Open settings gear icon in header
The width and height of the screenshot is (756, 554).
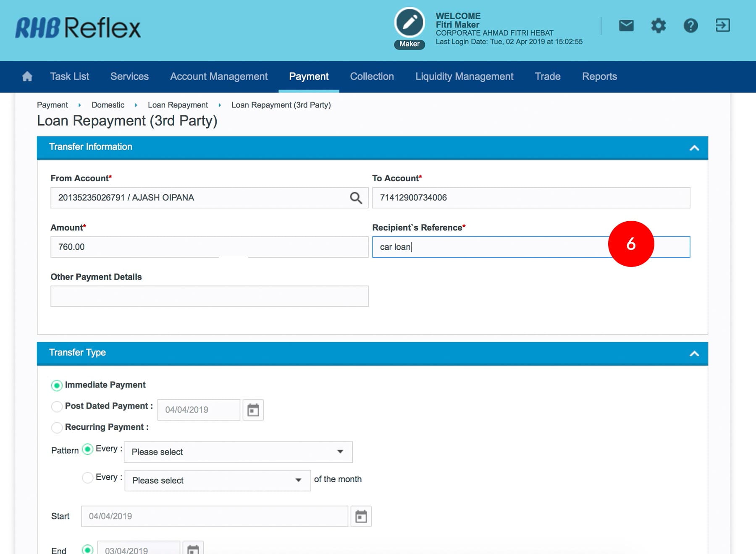click(x=658, y=26)
